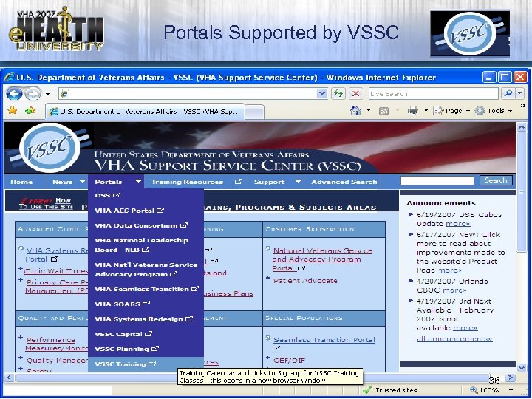Select VHA Seamless Transition menu entry
Viewport: 532px width, 399px height.
click(x=146, y=289)
